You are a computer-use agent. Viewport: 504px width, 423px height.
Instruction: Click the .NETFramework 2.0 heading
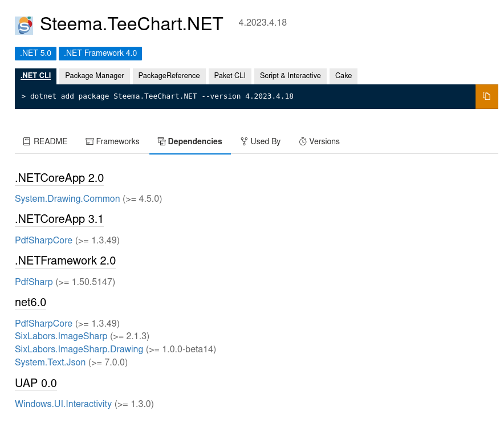(65, 261)
